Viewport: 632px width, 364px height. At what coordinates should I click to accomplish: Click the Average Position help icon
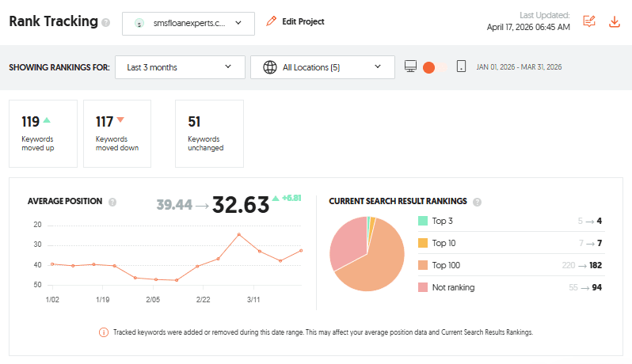click(x=112, y=202)
